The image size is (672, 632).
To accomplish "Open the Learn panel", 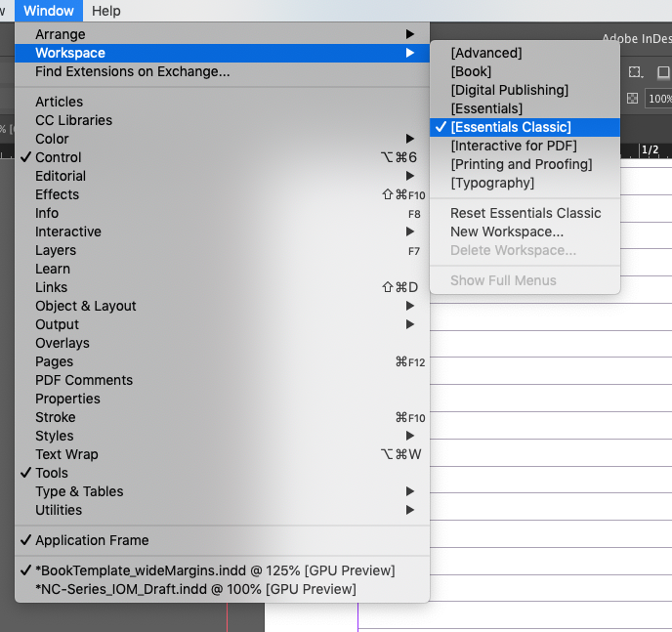I will 222,269.
